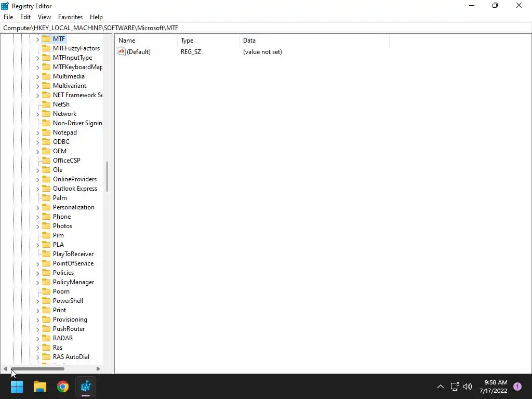Click the MTF folder icon

[x=46, y=39]
